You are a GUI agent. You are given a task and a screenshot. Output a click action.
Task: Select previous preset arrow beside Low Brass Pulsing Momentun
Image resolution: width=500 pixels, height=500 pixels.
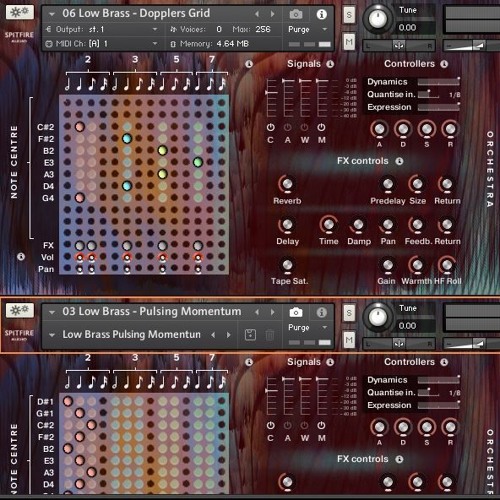(x=213, y=335)
